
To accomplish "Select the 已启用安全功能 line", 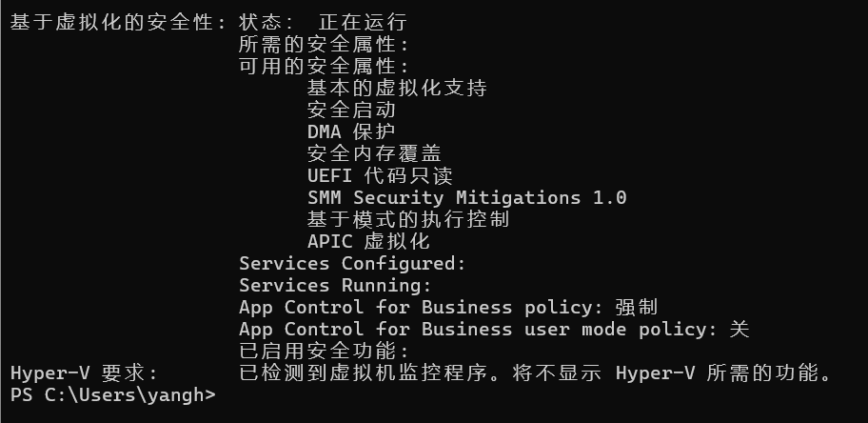I will [324, 351].
